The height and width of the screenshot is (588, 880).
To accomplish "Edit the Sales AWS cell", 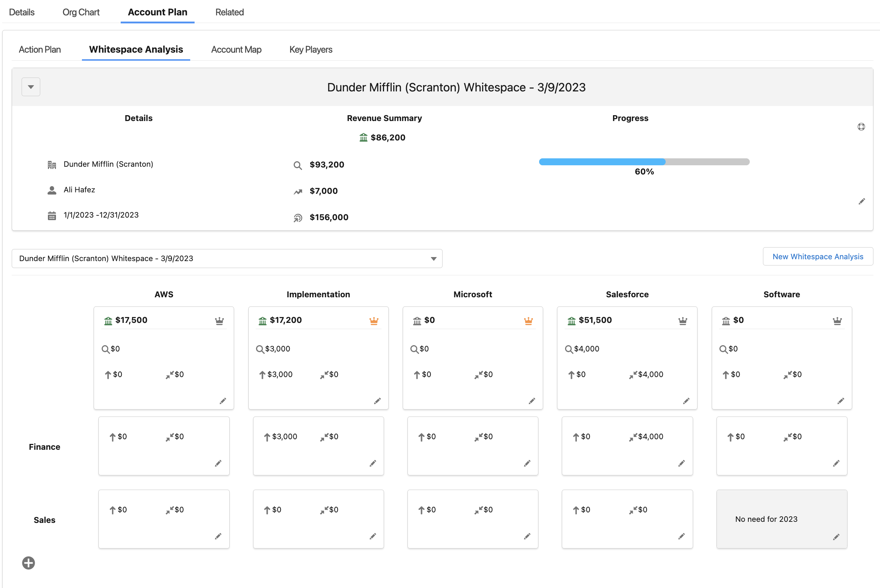I will 218,536.
